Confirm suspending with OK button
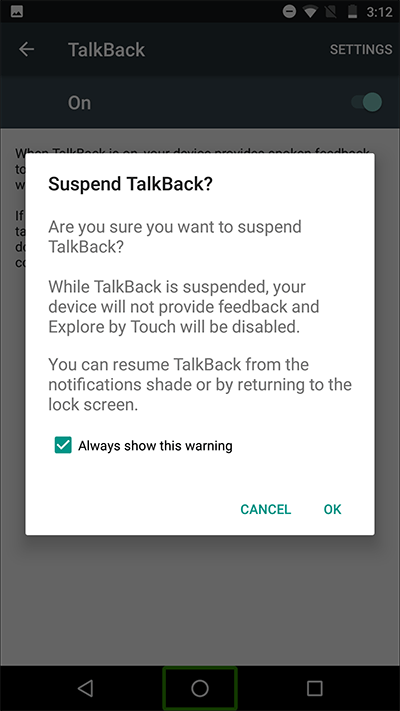 pyautogui.click(x=332, y=509)
